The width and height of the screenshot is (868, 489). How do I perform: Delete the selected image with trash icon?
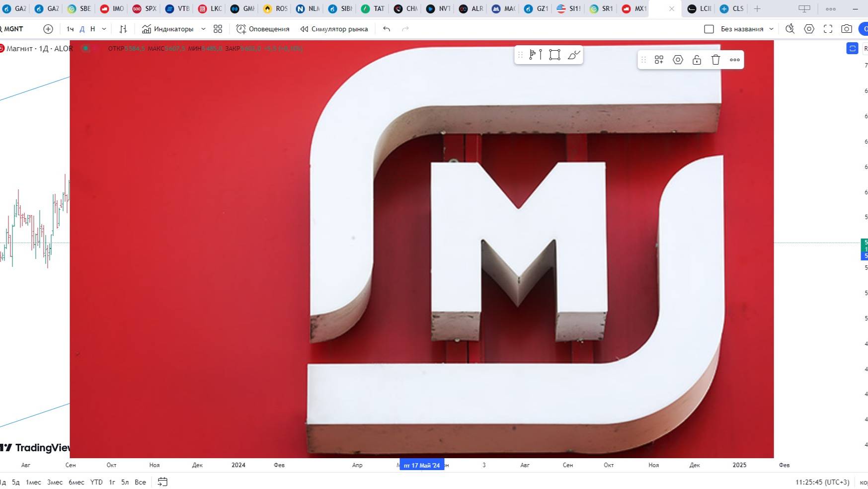point(715,60)
